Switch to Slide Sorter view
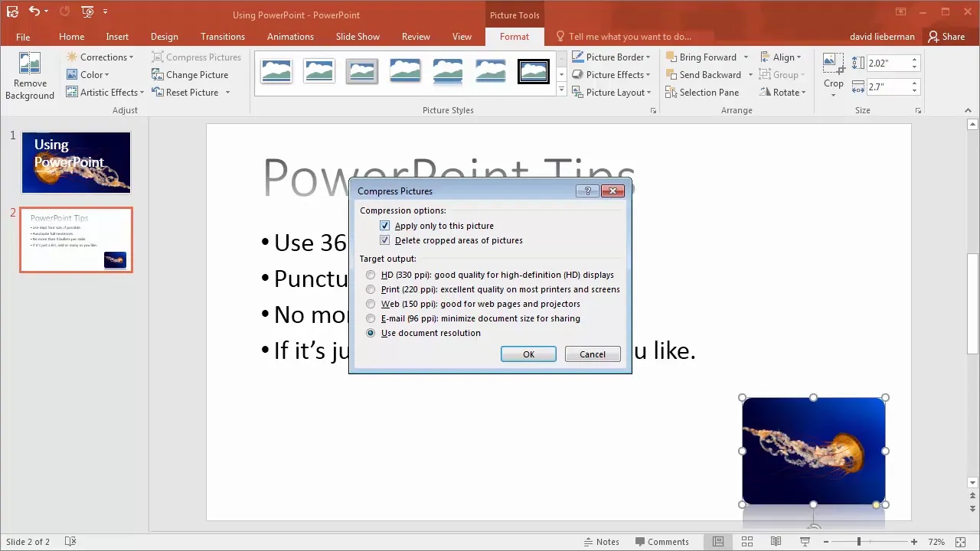Screen dimensions: 980x551 pyautogui.click(x=746, y=542)
